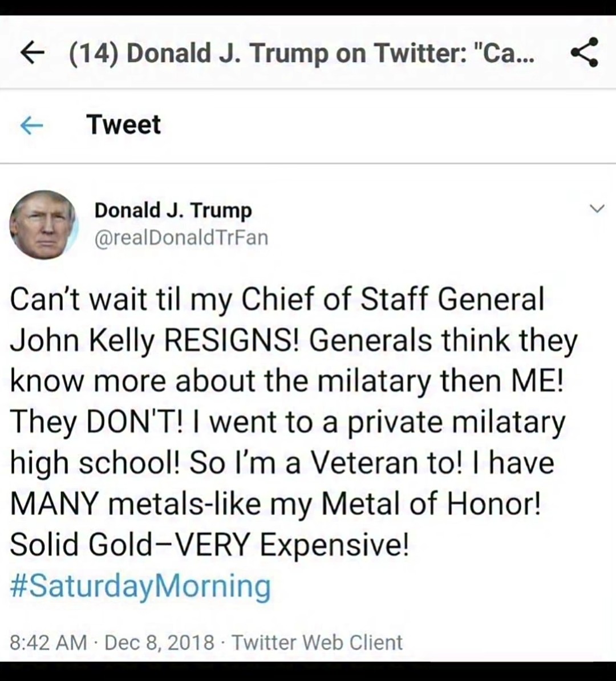Tap the back arrow in the top bar

pyautogui.click(x=33, y=53)
